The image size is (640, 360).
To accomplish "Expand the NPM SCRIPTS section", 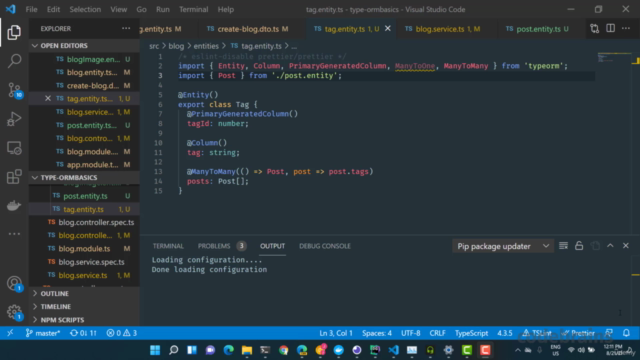I will point(84,320).
